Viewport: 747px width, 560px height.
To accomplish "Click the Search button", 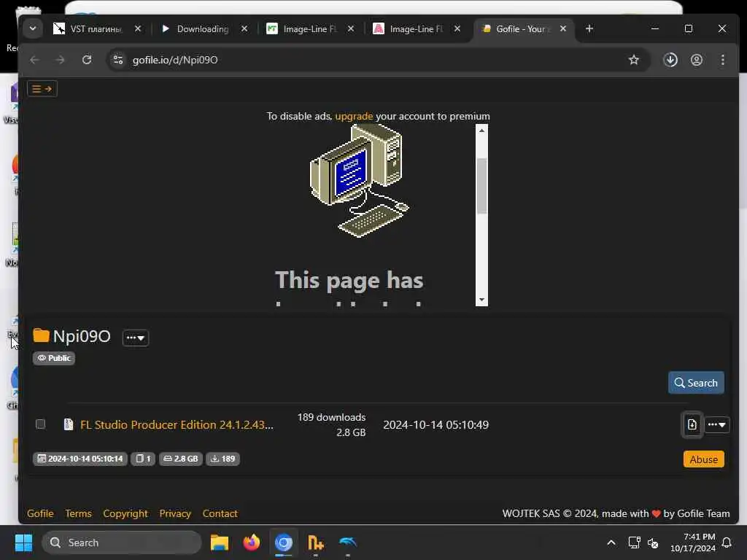I will tap(696, 383).
